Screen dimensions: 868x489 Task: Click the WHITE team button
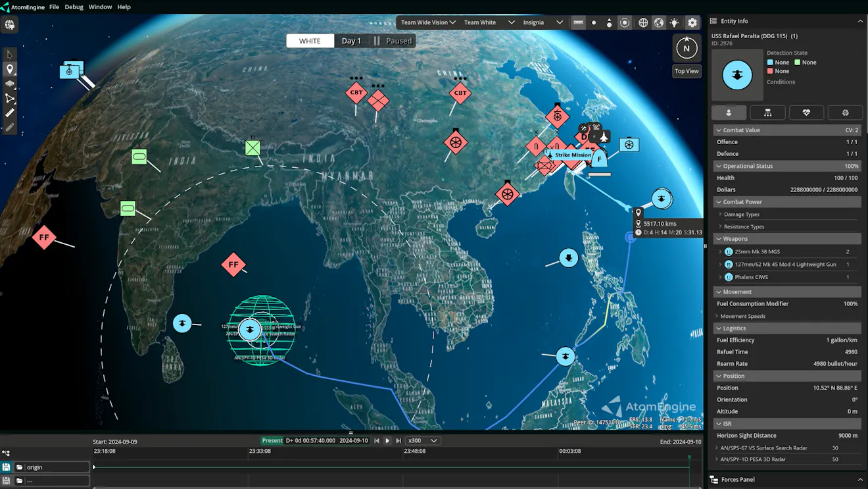310,40
